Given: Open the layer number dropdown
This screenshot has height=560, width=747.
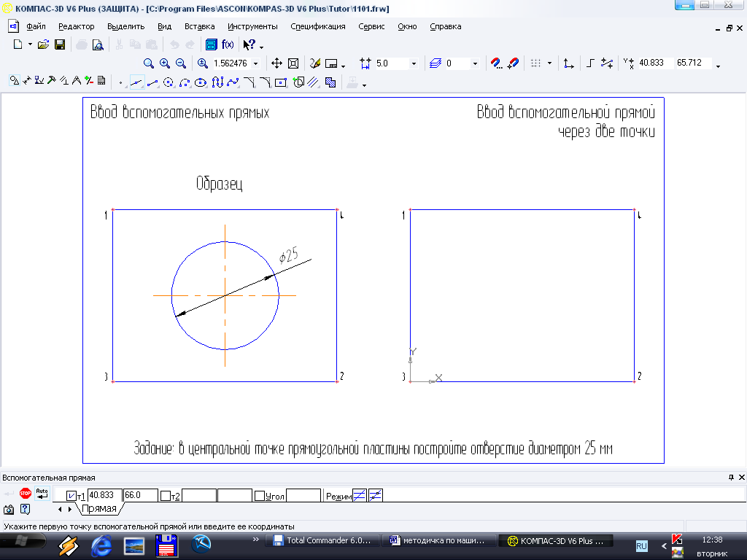Looking at the screenshot, I should tap(474, 63).
